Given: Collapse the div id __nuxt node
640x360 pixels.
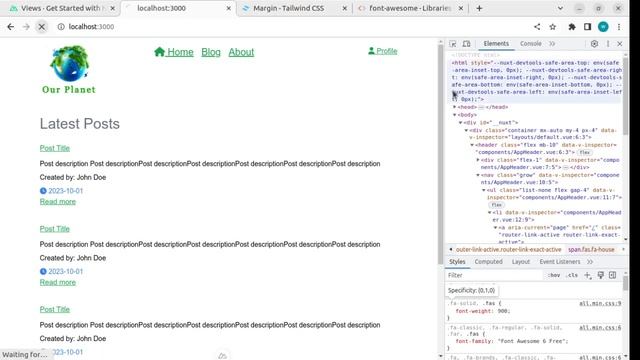Looking at the screenshot, I should [x=460, y=122].
